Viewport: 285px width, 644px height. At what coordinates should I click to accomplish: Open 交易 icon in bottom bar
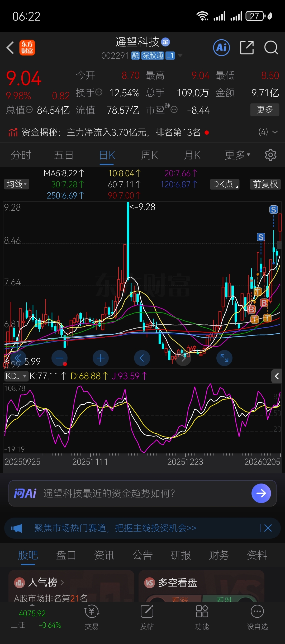click(92, 612)
